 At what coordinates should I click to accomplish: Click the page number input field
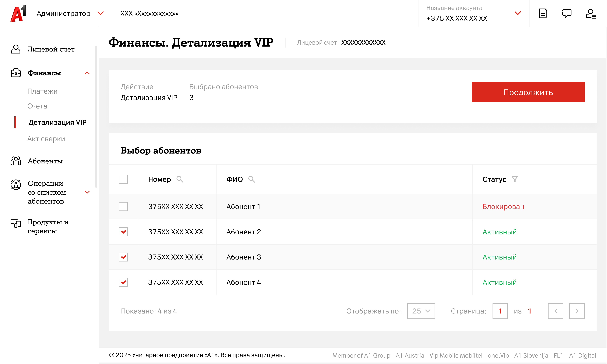(500, 311)
